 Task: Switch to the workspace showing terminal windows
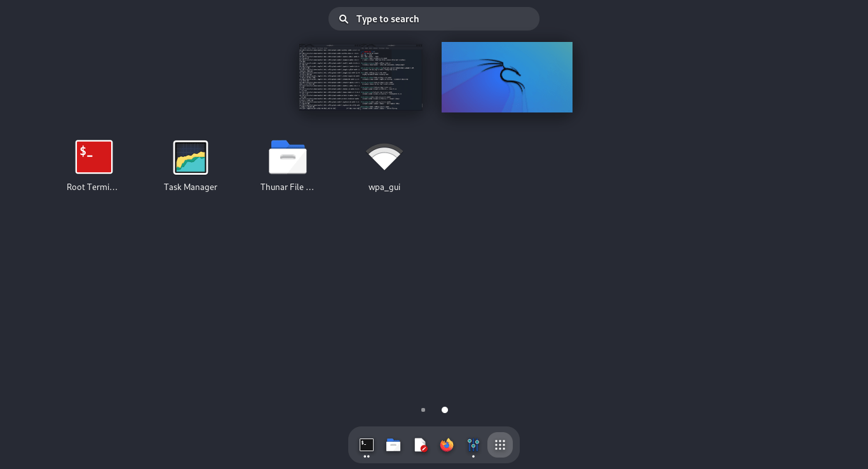click(x=361, y=77)
